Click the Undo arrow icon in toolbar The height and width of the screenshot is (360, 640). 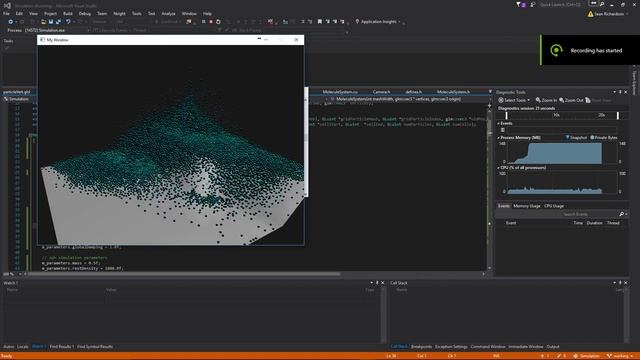pos(68,22)
